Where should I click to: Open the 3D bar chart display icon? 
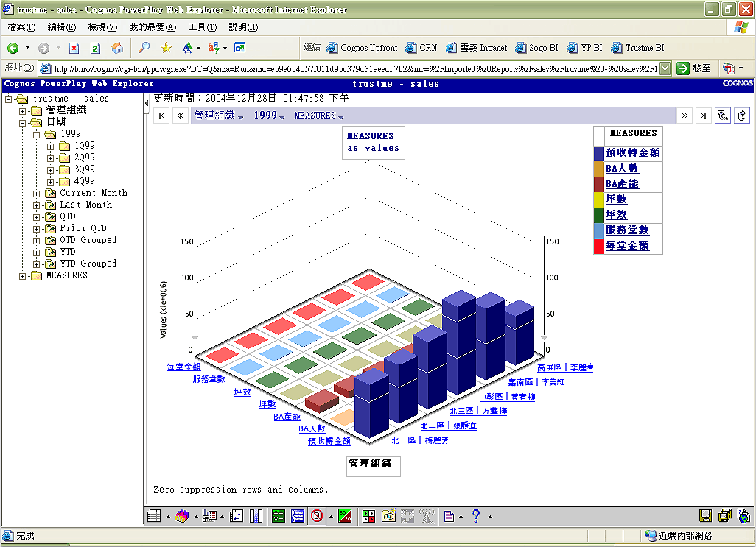(x=182, y=516)
